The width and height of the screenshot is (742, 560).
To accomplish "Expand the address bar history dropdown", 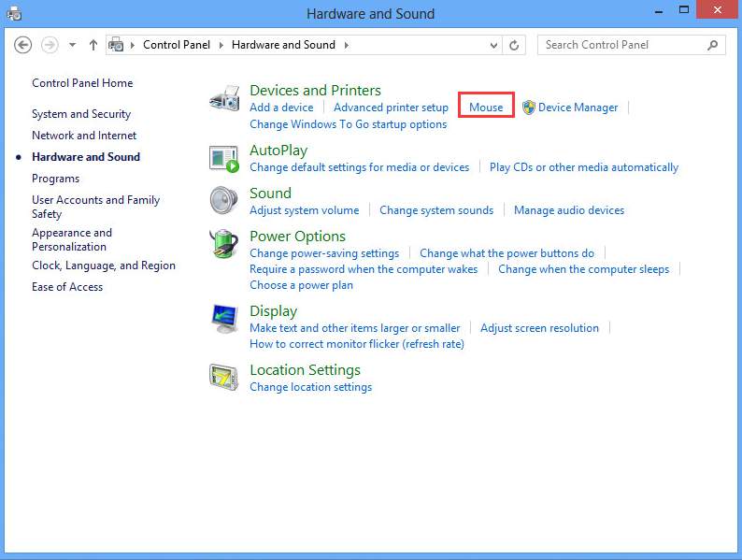I will (492, 45).
